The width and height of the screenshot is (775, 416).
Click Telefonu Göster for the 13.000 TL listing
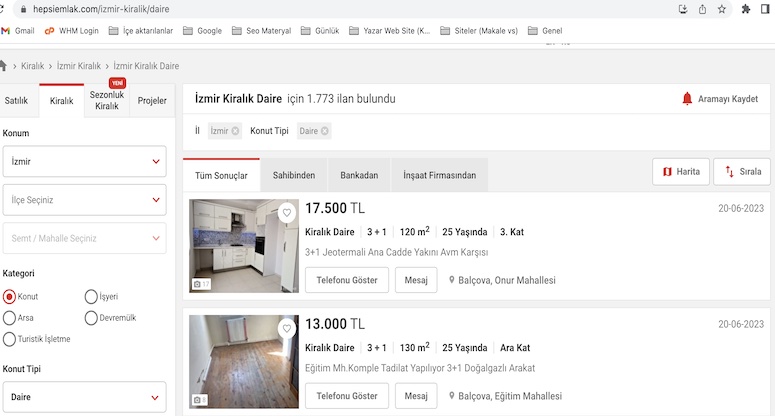[x=347, y=396]
